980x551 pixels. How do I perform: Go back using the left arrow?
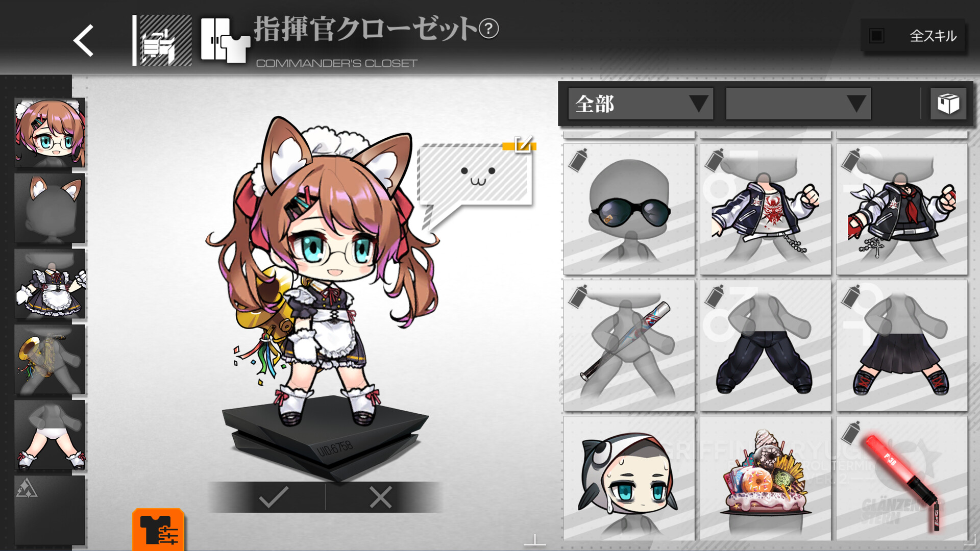tap(84, 40)
